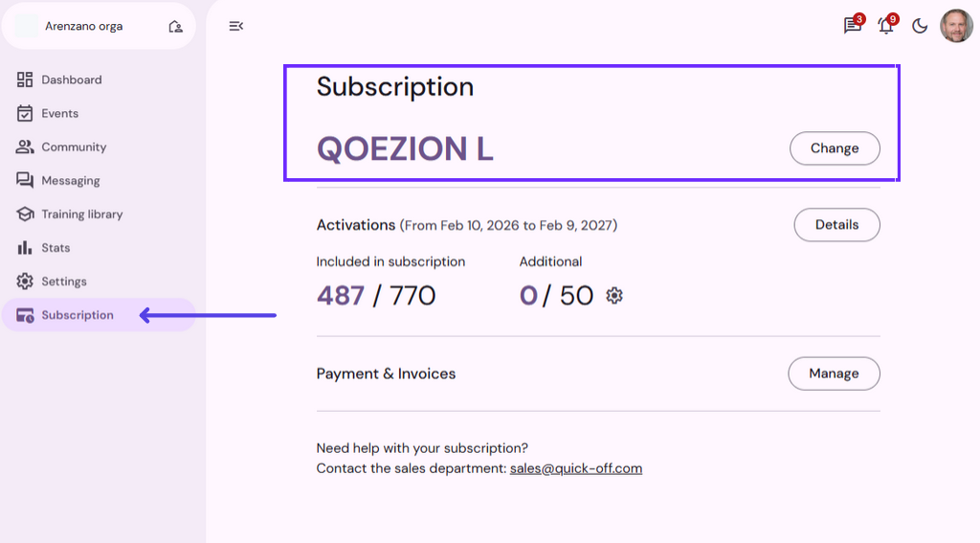Click the Dashboard grid icon
The height and width of the screenshot is (543, 980).
25,79
